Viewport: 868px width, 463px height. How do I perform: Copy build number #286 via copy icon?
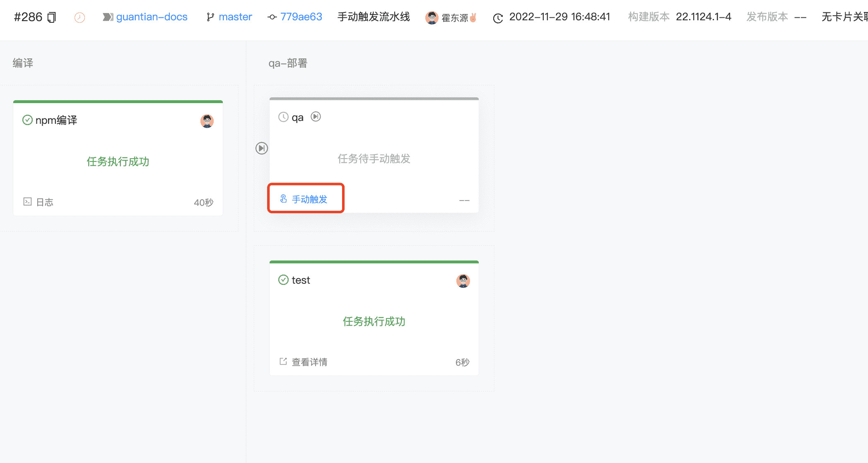point(51,17)
